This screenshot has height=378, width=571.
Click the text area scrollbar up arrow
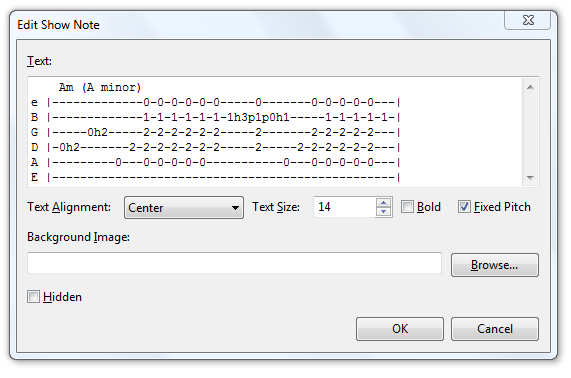530,87
